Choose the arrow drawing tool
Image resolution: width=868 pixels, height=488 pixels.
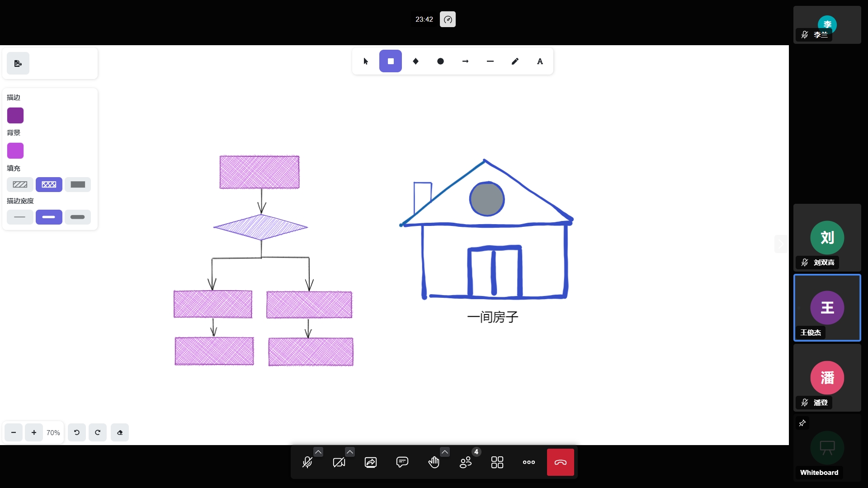(465, 61)
